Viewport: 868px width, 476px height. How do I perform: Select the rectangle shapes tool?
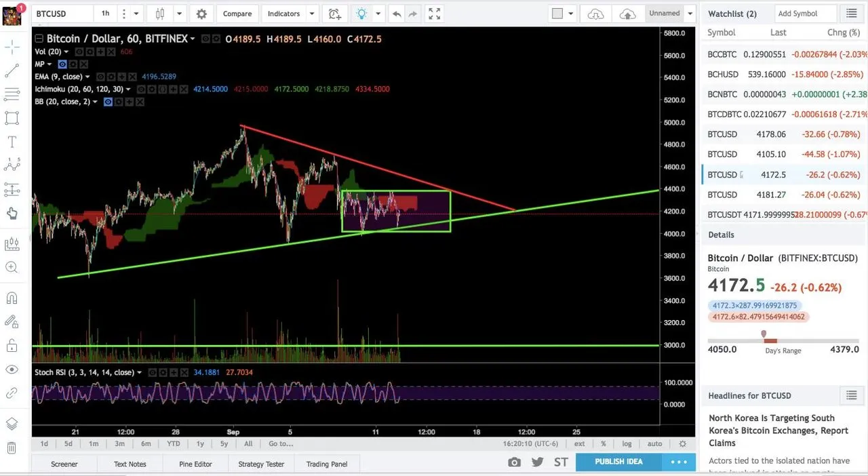click(12, 118)
